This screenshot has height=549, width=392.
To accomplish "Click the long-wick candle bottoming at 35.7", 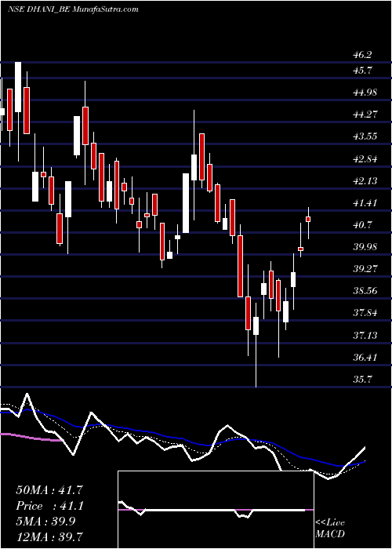I will pos(256,325).
